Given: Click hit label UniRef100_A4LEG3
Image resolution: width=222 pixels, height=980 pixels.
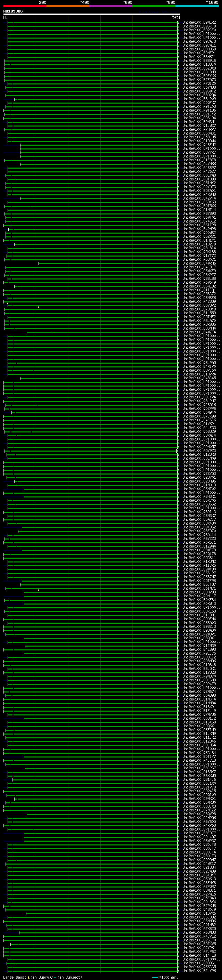Looking at the screenshot, I should click(x=199, y=428).
